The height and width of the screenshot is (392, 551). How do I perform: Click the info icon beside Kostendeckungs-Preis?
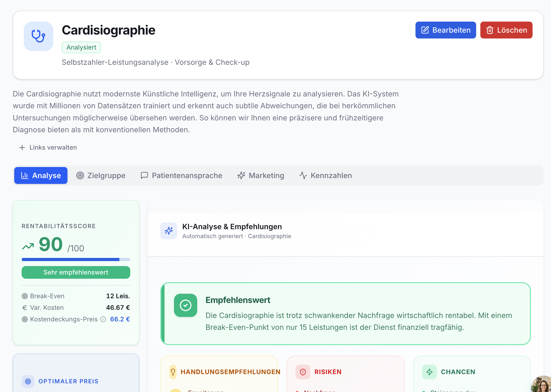tap(103, 319)
